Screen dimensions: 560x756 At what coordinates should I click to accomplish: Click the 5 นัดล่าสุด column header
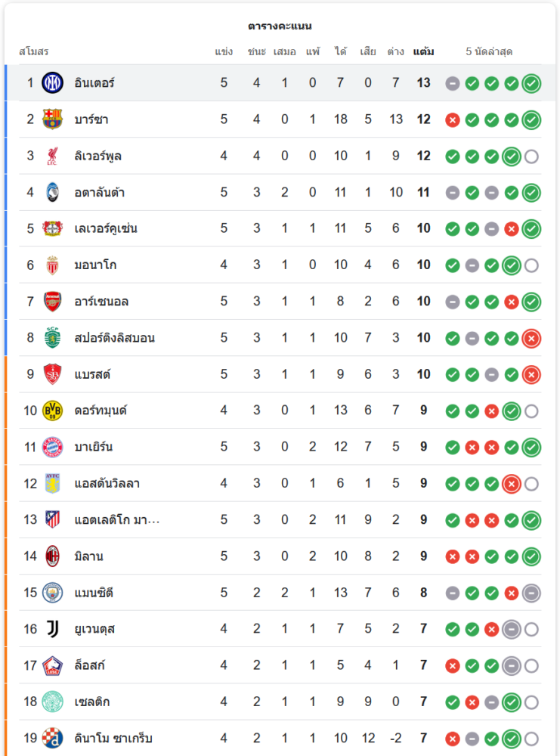(489, 52)
